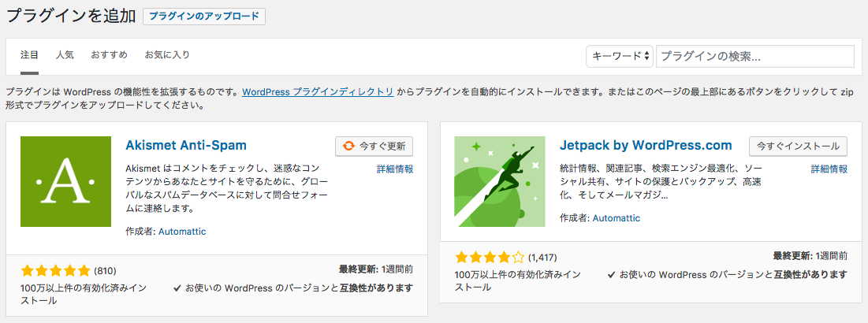The height and width of the screenshot is (323, 868).
Task: Open the Akismet Anti-Spam title link
Action: coord(186,146)
